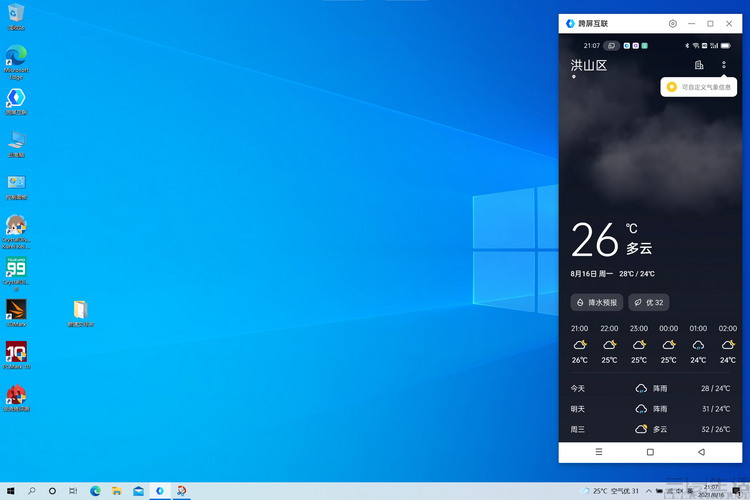This screenshot has width=750, height=500.
Task: Open taskbar search magnifier
Action: (32, 491)
